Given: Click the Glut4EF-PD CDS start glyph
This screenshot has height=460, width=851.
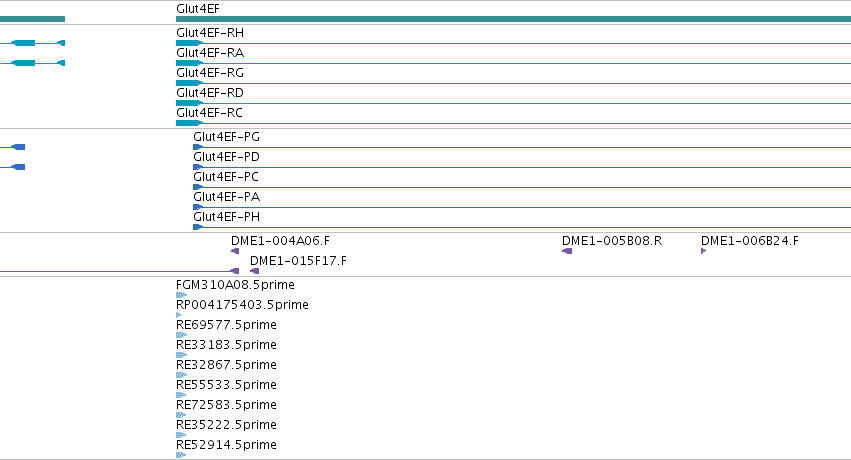Looking at the screenshot, I should point(198,167).
